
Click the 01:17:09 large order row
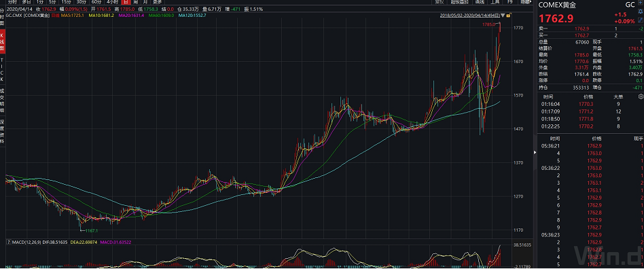[x=590, y=111]
